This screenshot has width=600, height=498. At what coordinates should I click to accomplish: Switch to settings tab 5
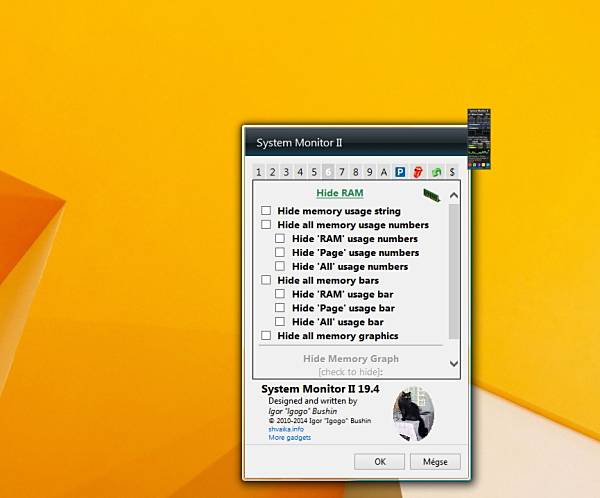coord(314,172)
